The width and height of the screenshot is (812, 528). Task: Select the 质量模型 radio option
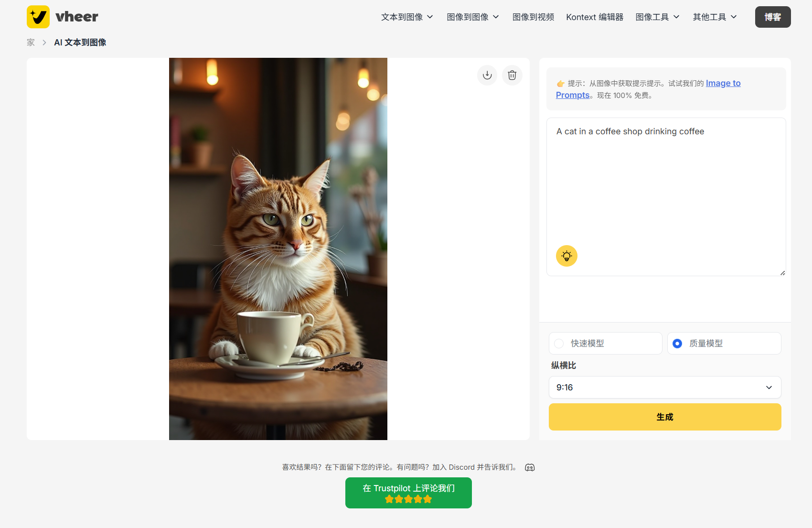(724, 343)
